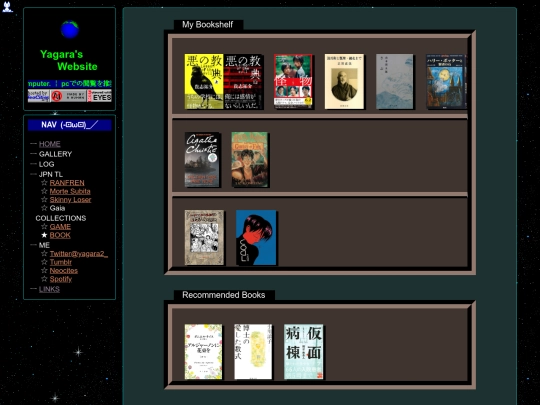This screenshot has width=540, height=405.
Task: Open the LOG section
Action: (46, 164)
